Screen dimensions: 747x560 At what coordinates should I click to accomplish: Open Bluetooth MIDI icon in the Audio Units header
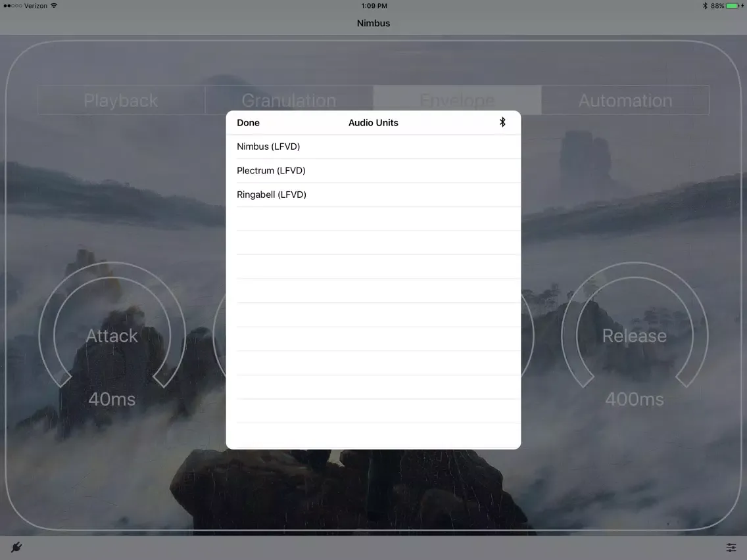(502, 122)
